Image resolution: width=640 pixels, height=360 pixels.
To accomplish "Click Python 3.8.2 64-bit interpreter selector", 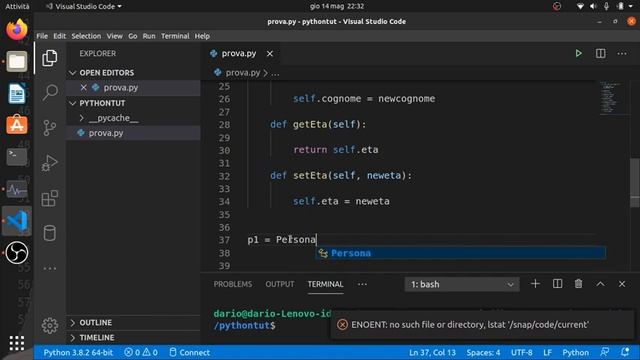I will pyautogui.click(x=78, y=352).
